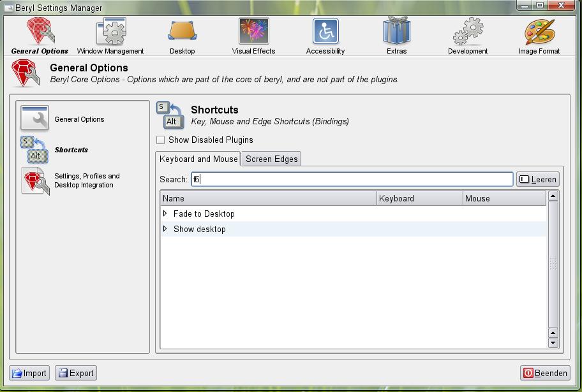Open the Accessibility category
Screen dimensions: 582x392
[x=325, y=36]
